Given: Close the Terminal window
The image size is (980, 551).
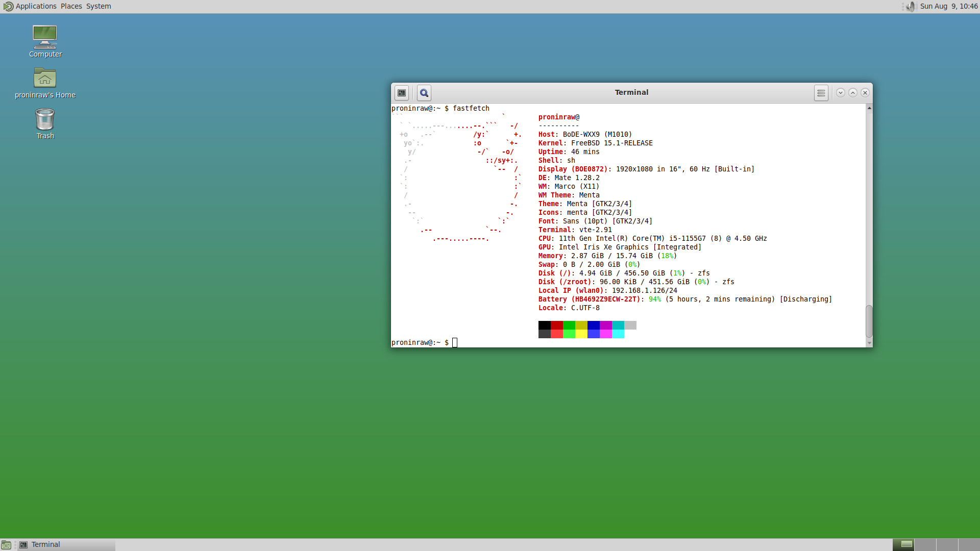Looking at the screenshot, I should click(x=865, y=93).
